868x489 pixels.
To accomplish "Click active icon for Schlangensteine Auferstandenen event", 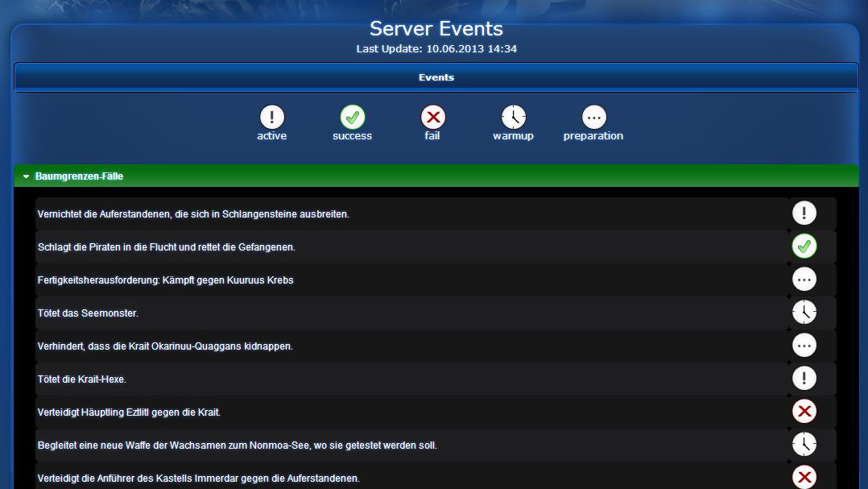I will (x=804, y=213).
